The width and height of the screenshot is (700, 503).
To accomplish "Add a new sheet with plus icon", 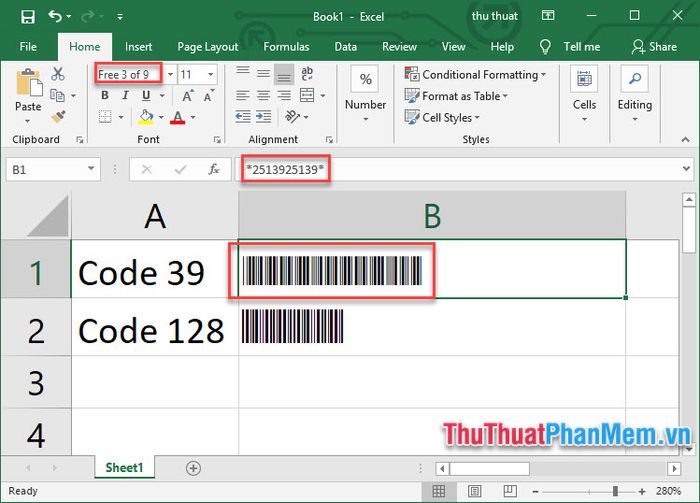I will click(194, 468).
